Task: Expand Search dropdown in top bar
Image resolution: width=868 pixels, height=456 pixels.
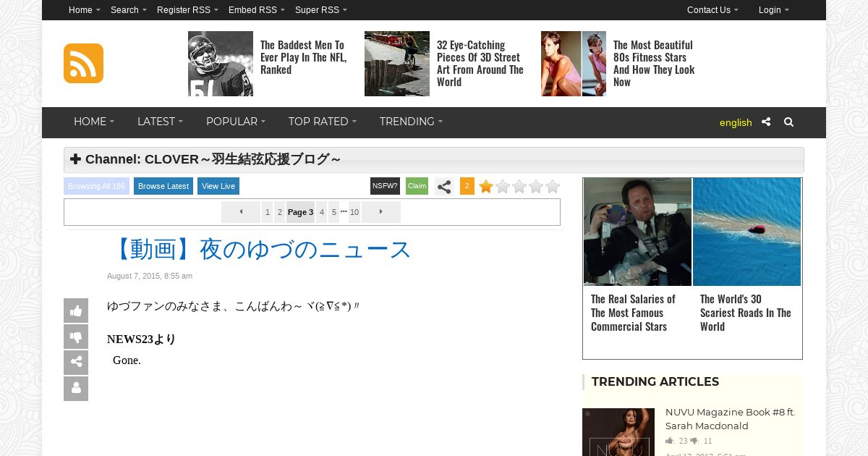Action: (x=129, y=10)
